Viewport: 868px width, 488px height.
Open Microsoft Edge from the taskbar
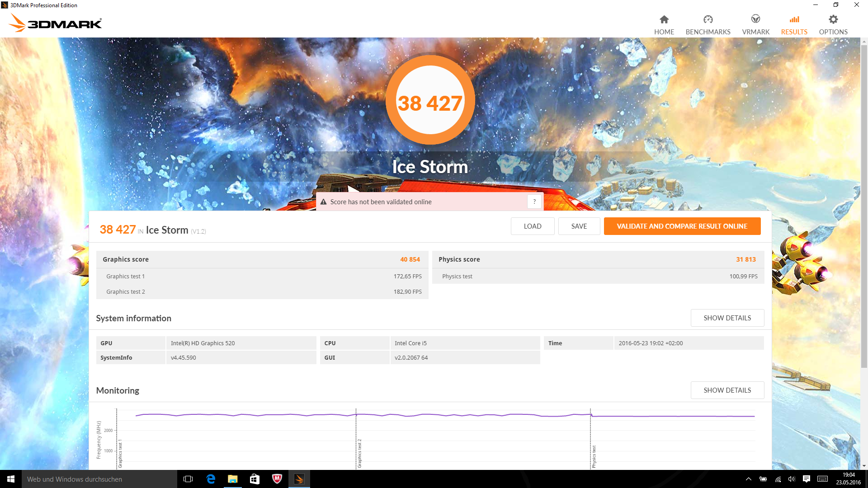(x=211, y=479)
